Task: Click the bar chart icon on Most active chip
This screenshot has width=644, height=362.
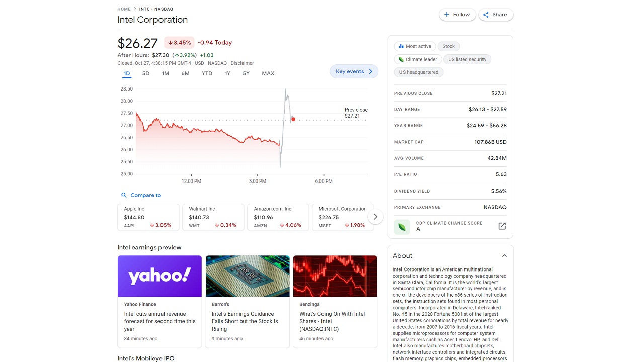Action: tap(401, 46)
